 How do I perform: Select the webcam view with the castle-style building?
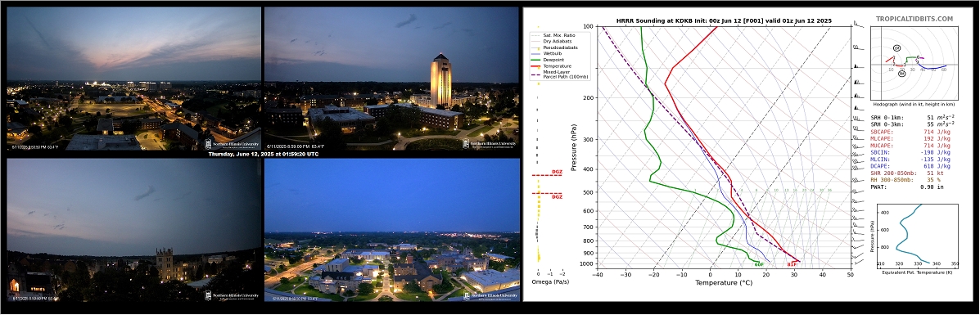(133, 231)
